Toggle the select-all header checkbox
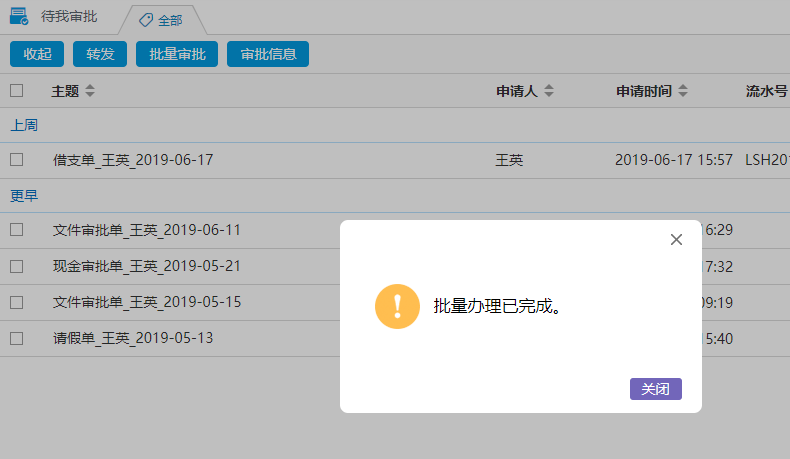Image resolution: width=790 pixels, height=459 pixels. click(17, 90)
